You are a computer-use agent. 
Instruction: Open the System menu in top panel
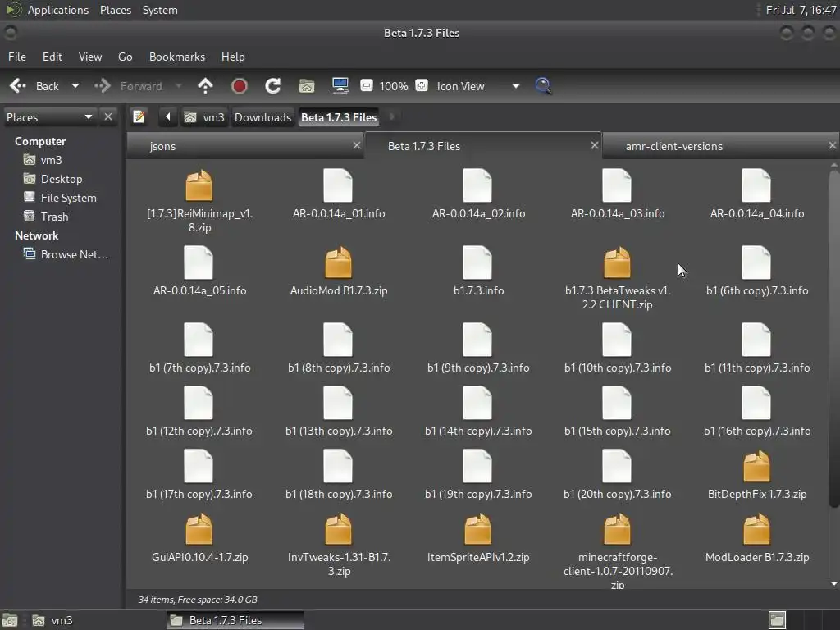click(160, 10)
